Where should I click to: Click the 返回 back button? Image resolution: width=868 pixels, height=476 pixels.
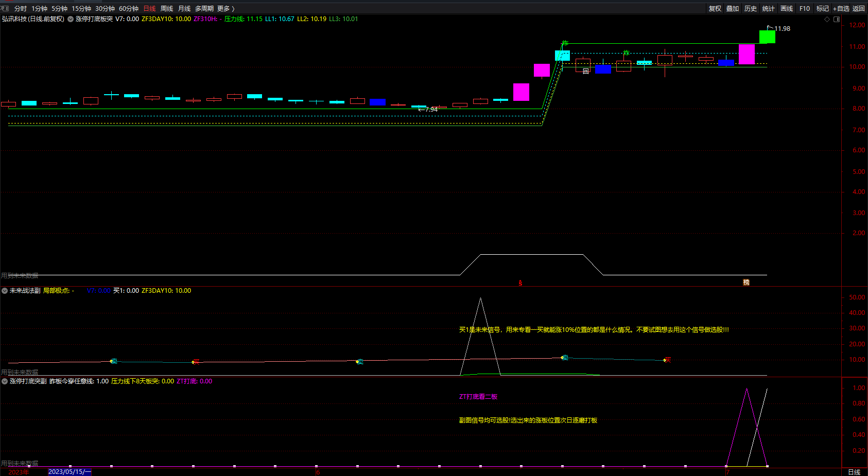point(859,8)
